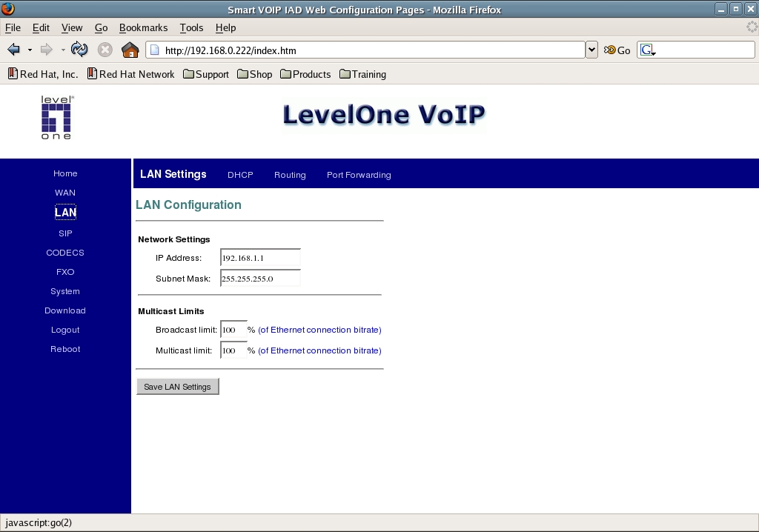
Task: Expand the forward button history dropdown
Action: tap(63, 50)
